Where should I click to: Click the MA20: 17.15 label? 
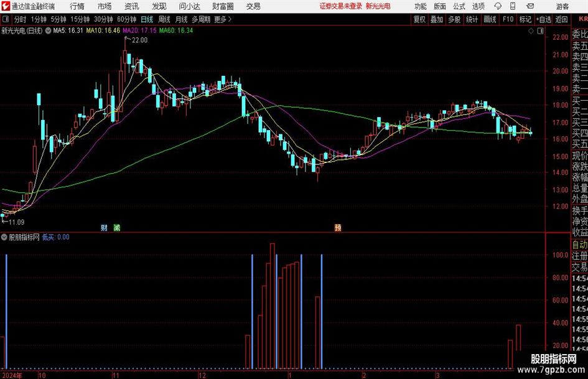[139, 30]
